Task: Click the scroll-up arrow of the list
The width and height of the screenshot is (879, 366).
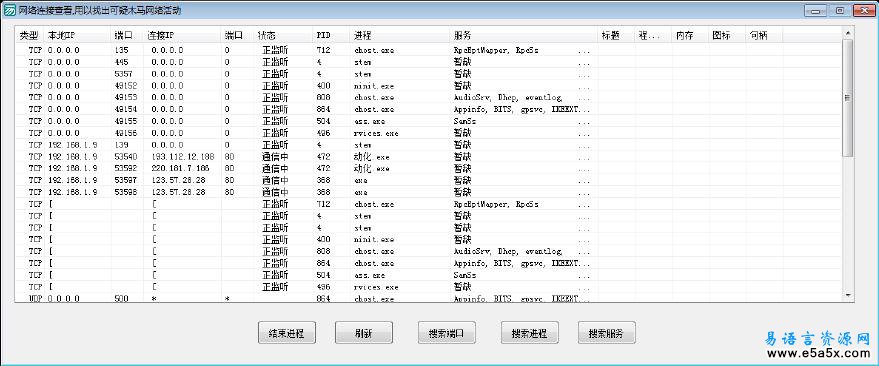Action: [848, 34]
